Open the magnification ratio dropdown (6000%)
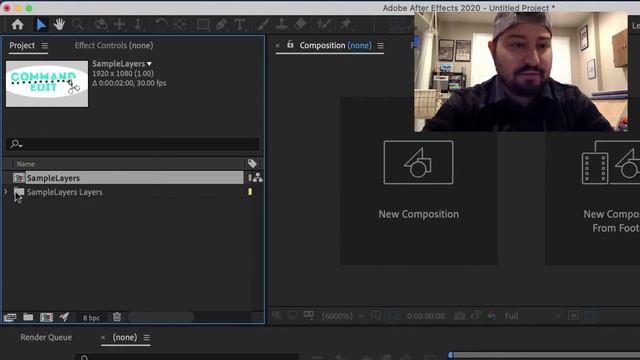640x360 pixels. click(342, 316)
